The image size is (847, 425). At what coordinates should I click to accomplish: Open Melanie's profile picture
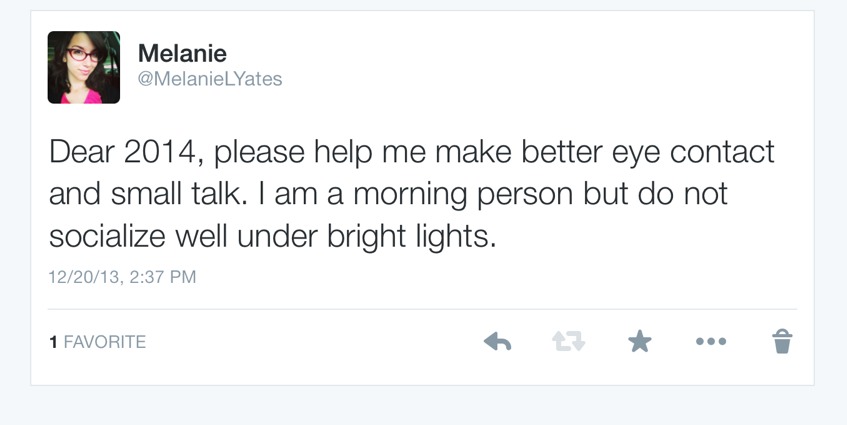pos(84,67)
